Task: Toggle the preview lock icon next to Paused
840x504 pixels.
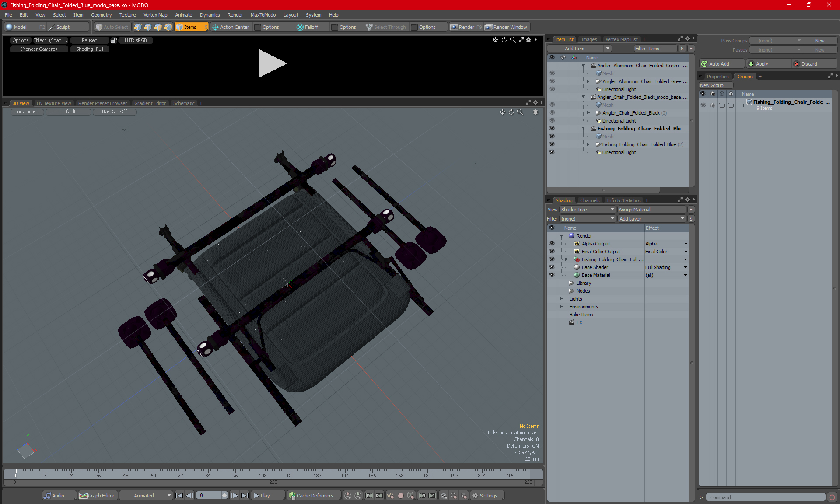Action: [x=114, y=40]
